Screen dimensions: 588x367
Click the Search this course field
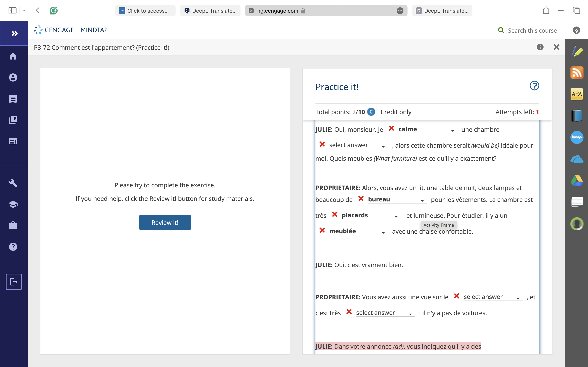tap(532, 31)
